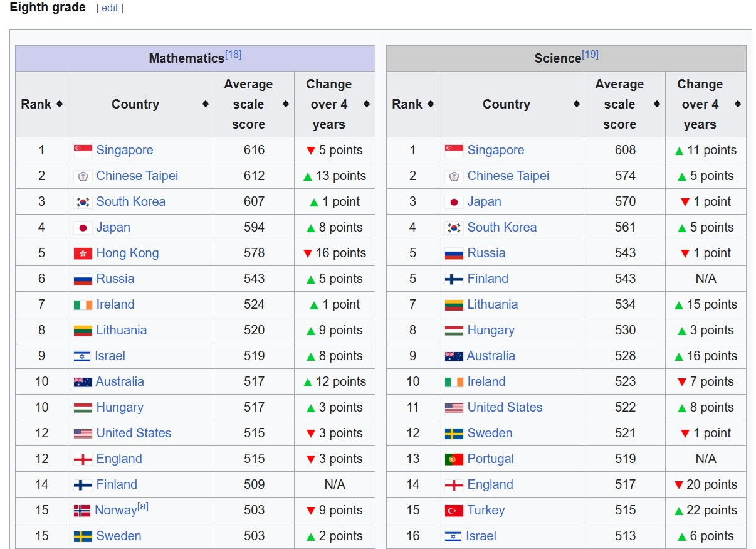This screenshot has width=756, height=549.
Task: Click the Mathematics table header
Action: pyautogui.click(x=195, y=58)
